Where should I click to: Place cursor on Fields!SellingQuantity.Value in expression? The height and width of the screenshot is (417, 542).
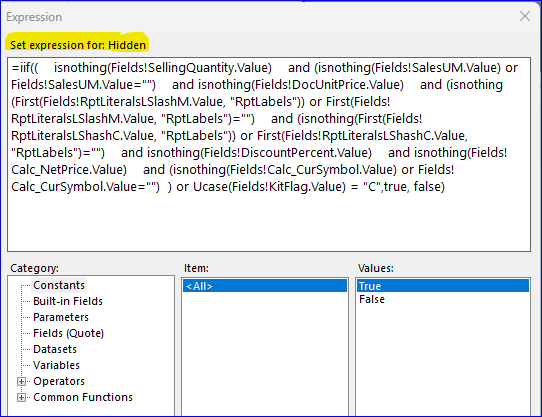pos(190,68)
